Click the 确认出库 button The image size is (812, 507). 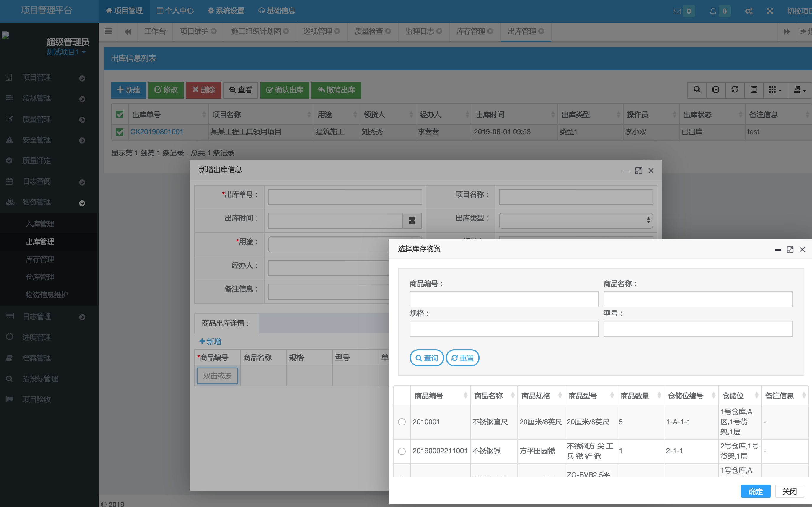[x=285, y=90]
